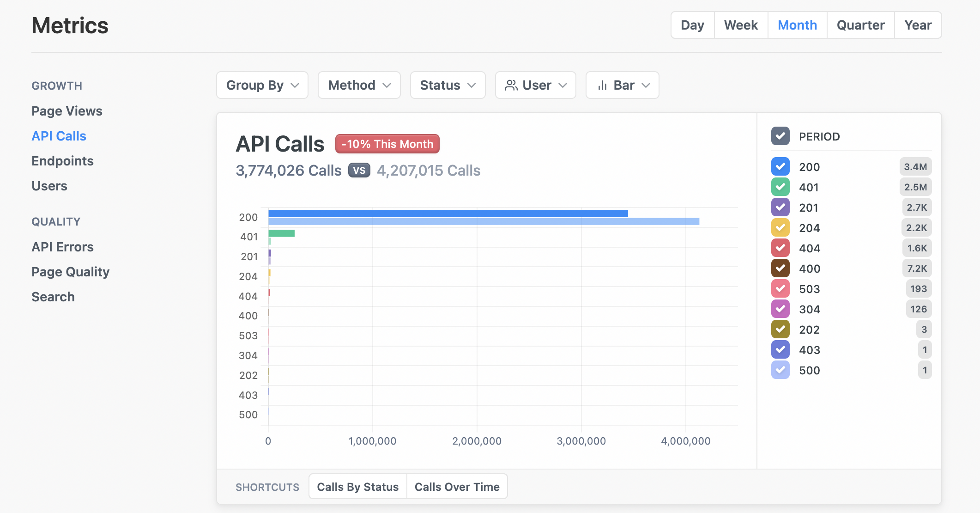
Task: Open Calls Over Time shortcut
Action: tap(456, 487)
